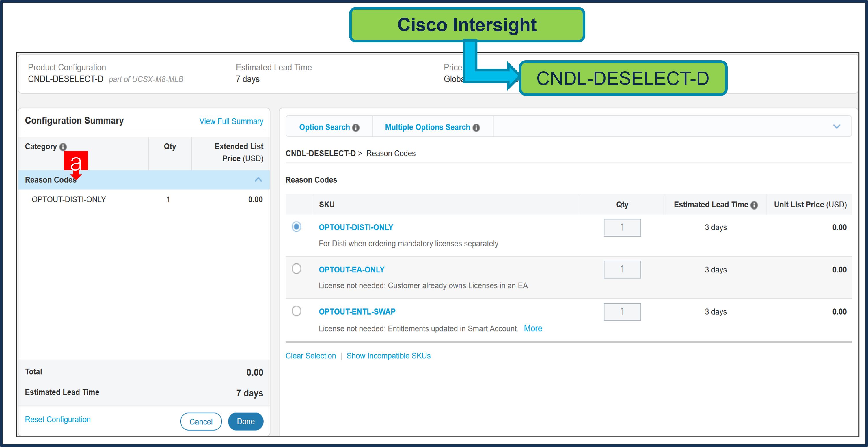Switch to the Option Search tab
This screenshot has width=868, height=447.
pos(324,127)
